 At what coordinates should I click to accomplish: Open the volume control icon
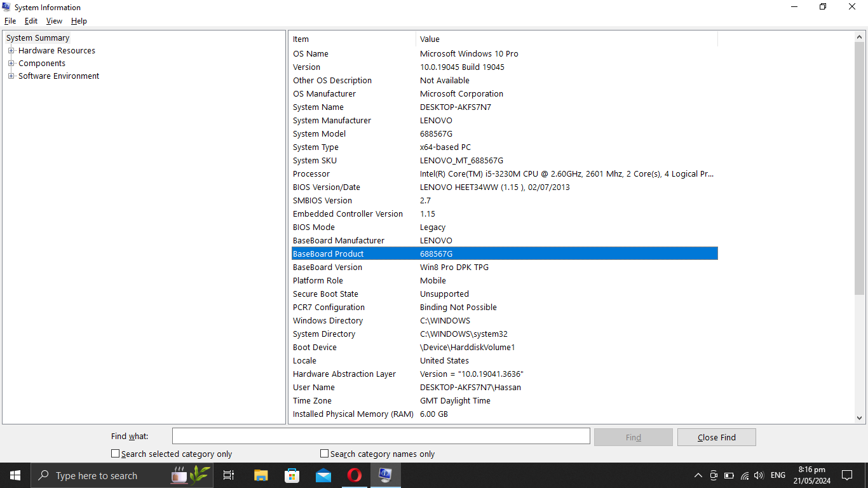coord(759,475)
